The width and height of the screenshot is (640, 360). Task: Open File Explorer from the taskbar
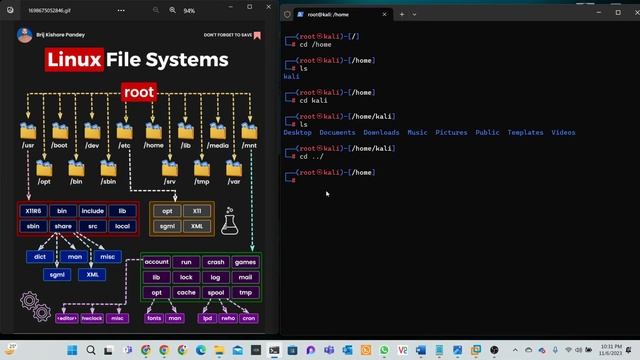[x=219, y=350]
